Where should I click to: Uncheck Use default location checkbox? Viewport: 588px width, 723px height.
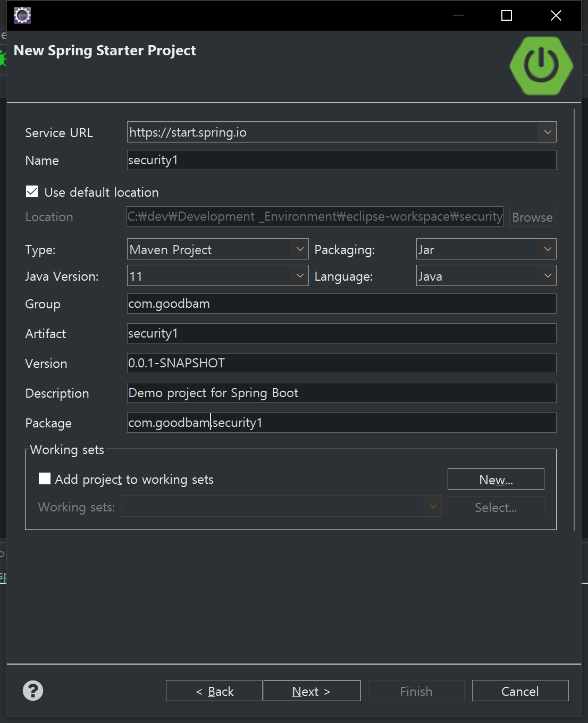point(32,192)
